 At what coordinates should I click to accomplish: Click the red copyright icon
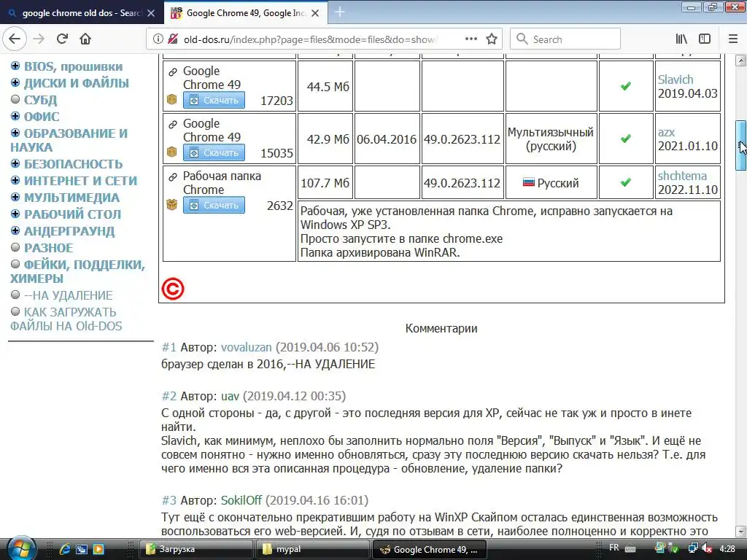point(172,289)
